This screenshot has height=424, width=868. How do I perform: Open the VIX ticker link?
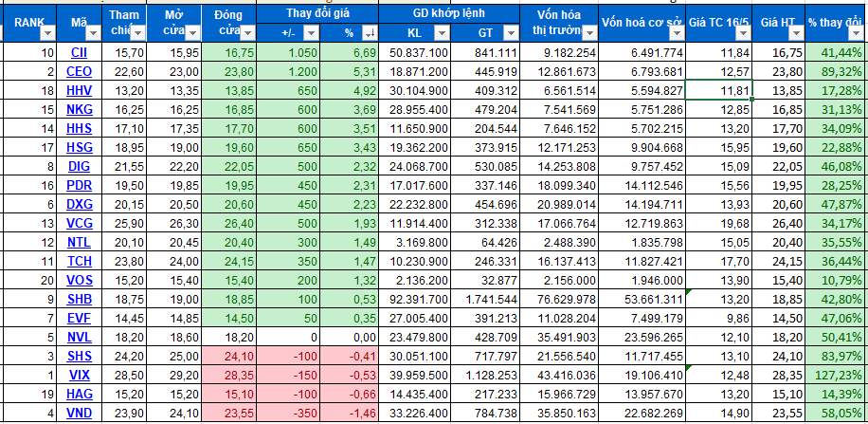80,375
